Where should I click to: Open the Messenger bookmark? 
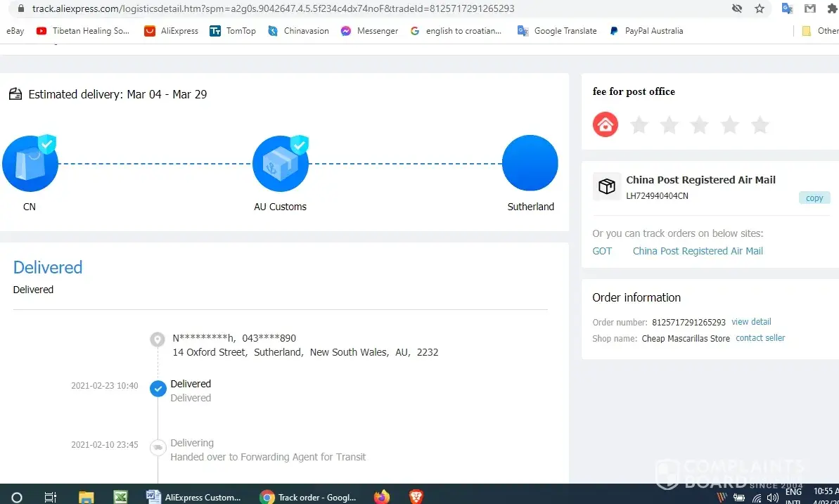369,31
